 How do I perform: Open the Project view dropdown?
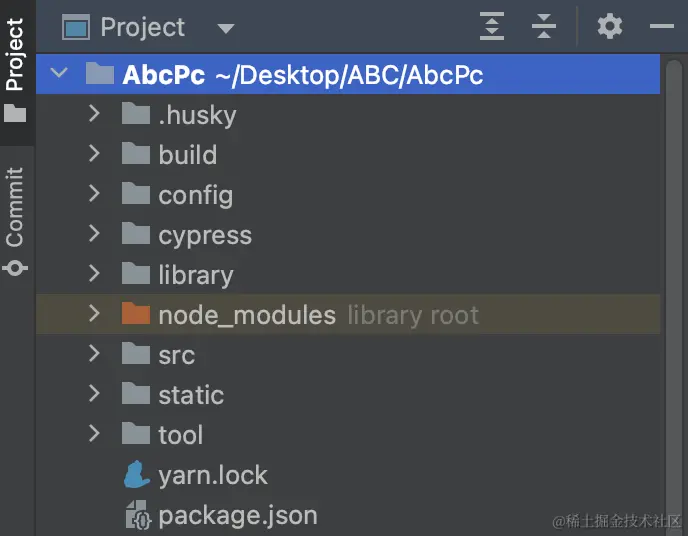click(225, 28)
